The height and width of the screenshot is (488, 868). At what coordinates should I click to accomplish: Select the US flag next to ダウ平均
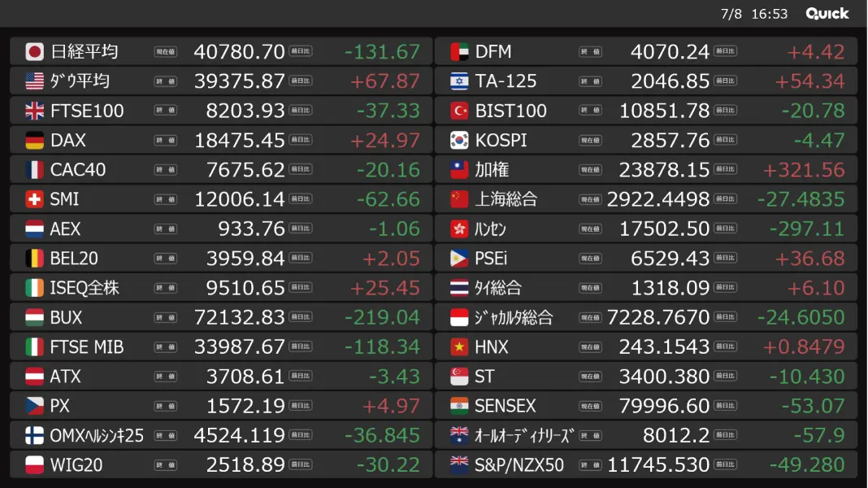tap(34, 81)
